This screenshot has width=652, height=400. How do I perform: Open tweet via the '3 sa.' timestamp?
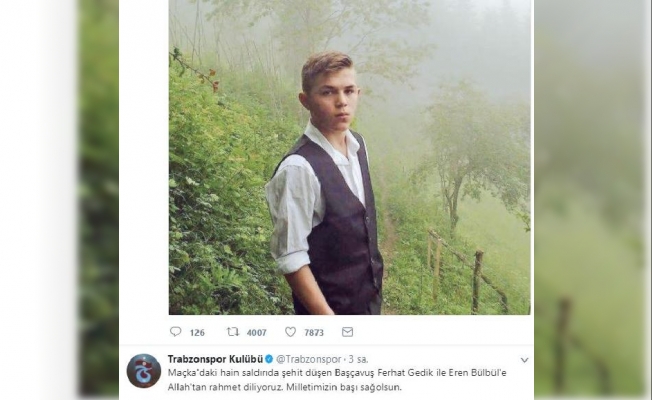(x=358, y=359)
